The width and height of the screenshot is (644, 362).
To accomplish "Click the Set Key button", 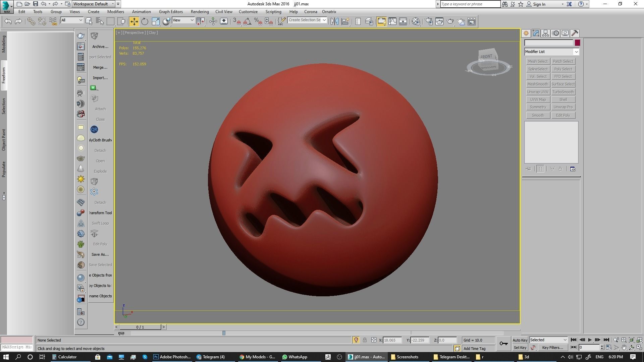I will [520, 348].
